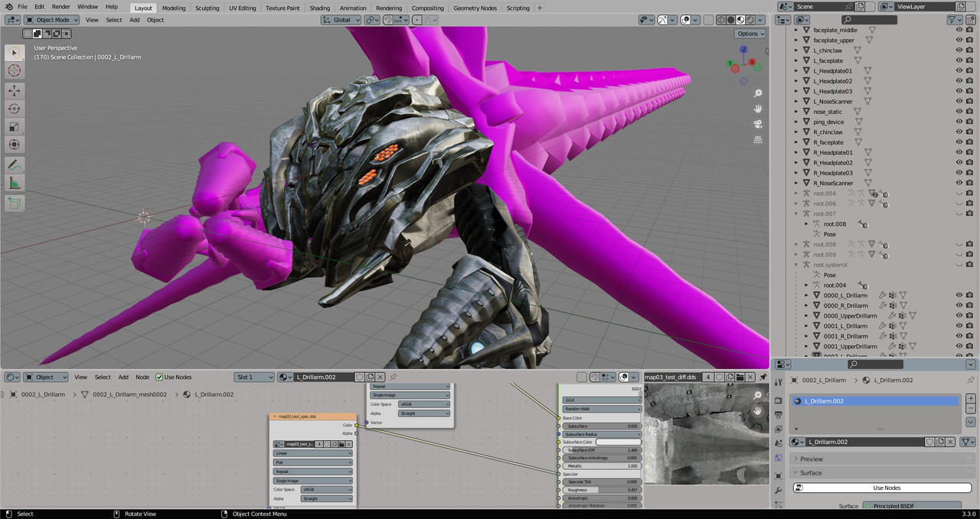
Task: Open the View Layer properties tab
Action: [778, 429]
